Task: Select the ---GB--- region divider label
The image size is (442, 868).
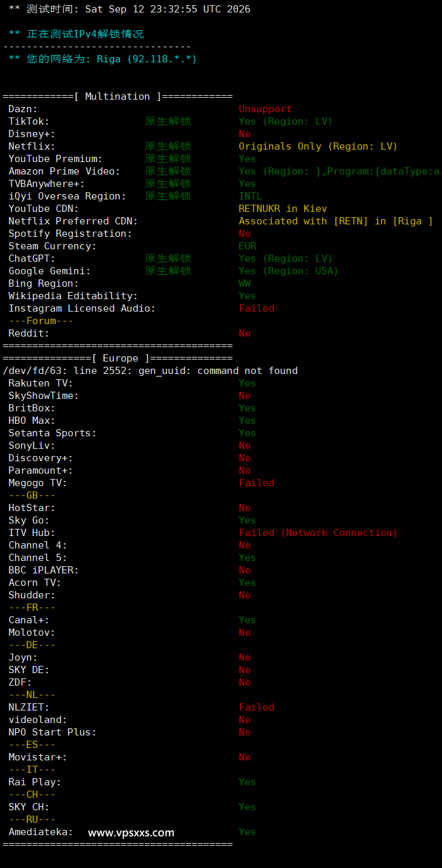Action: click(x=32, y=495)
